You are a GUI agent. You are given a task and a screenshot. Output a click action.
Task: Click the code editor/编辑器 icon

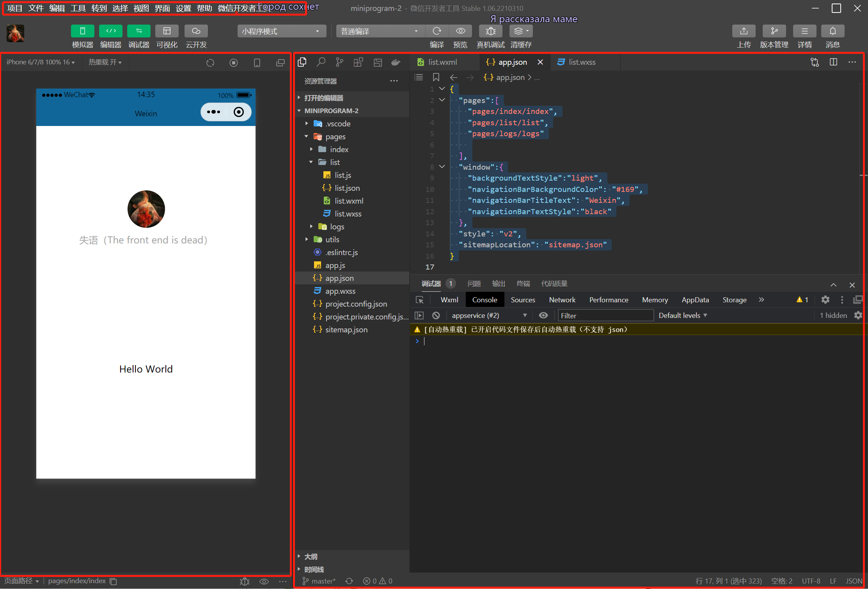110,32
